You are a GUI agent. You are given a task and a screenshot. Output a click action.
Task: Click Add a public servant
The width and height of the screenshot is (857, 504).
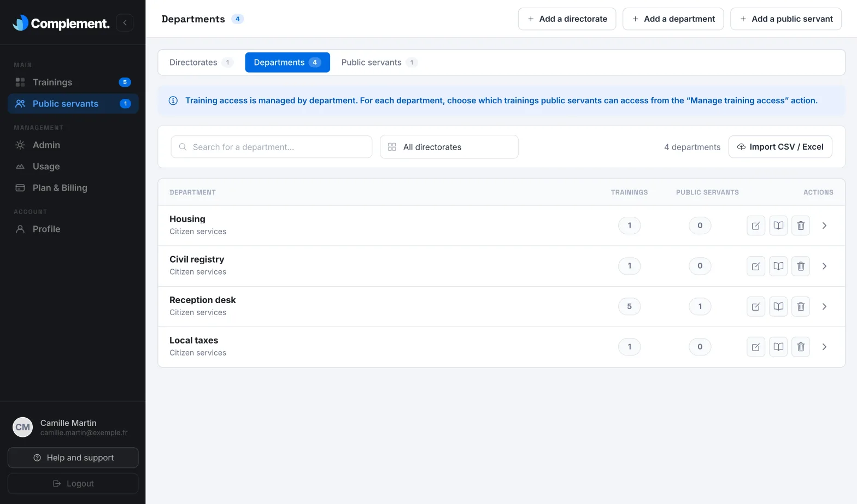(786, 19)
